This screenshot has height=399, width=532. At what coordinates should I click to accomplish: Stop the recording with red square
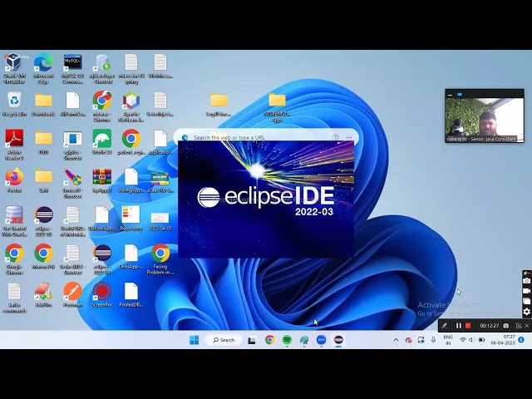point(468,326)
